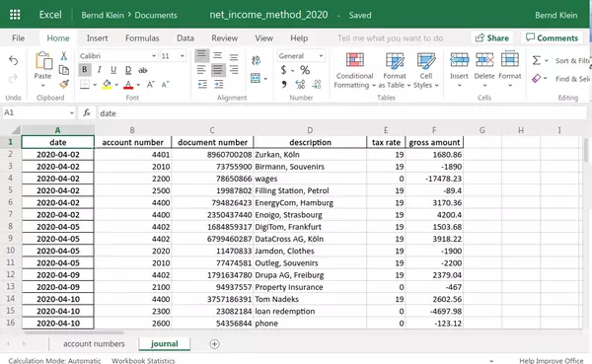Click the Undo arrow icon
Screen dimensions: 592x364
13,60
